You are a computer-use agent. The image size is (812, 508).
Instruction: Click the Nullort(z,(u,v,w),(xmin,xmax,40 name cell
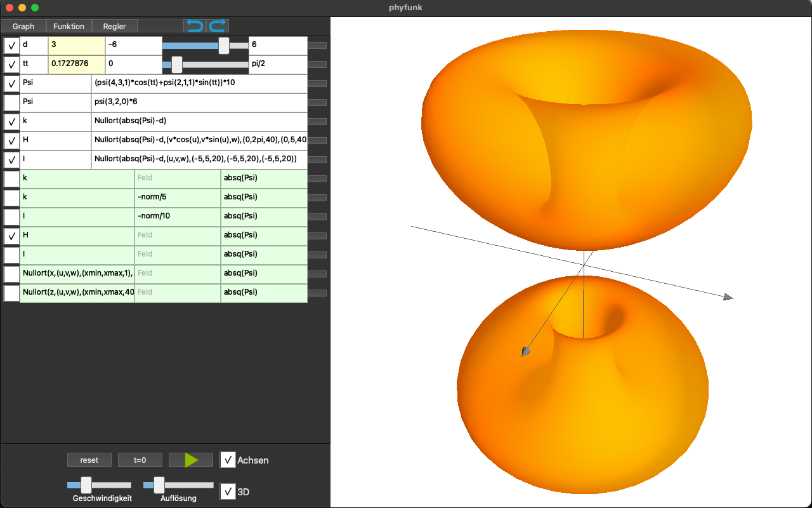77,293
